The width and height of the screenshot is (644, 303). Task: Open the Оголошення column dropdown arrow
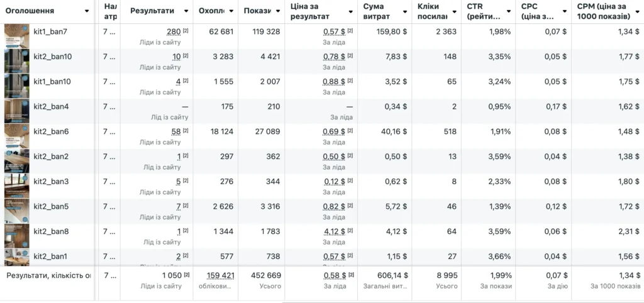tap(85, 11)
